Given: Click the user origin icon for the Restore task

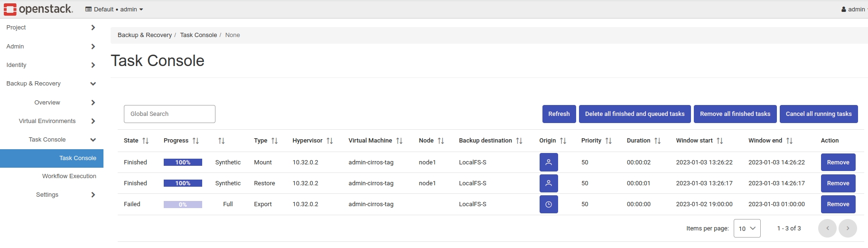Looking at the screenshot, I should tap(548, 183).
